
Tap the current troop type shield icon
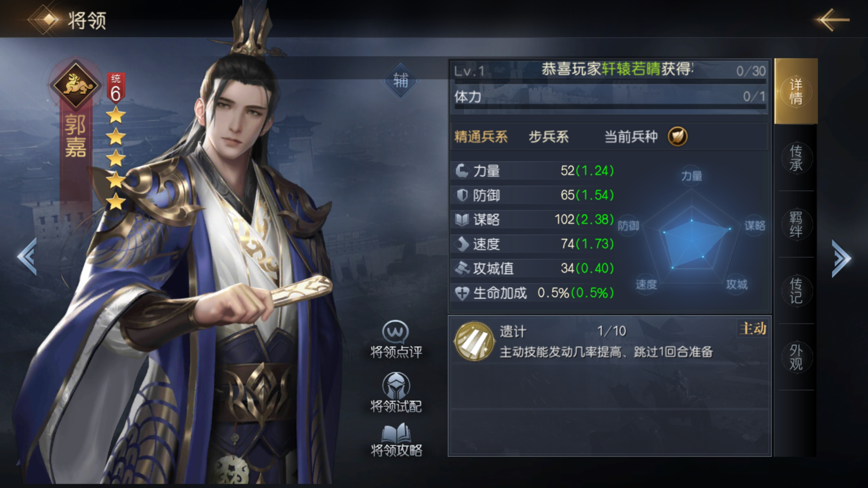(678, 136)
